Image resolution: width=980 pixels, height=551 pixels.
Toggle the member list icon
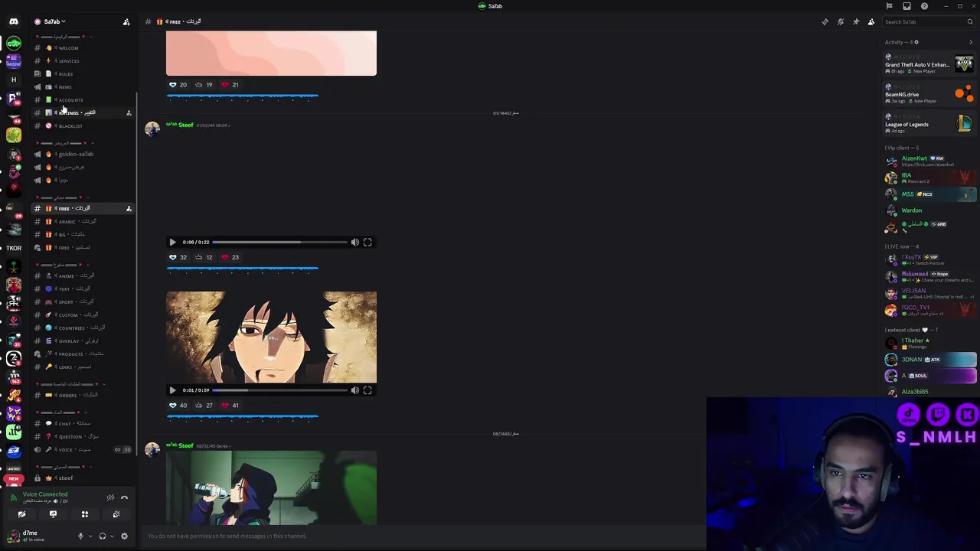(x=871, y=21)
